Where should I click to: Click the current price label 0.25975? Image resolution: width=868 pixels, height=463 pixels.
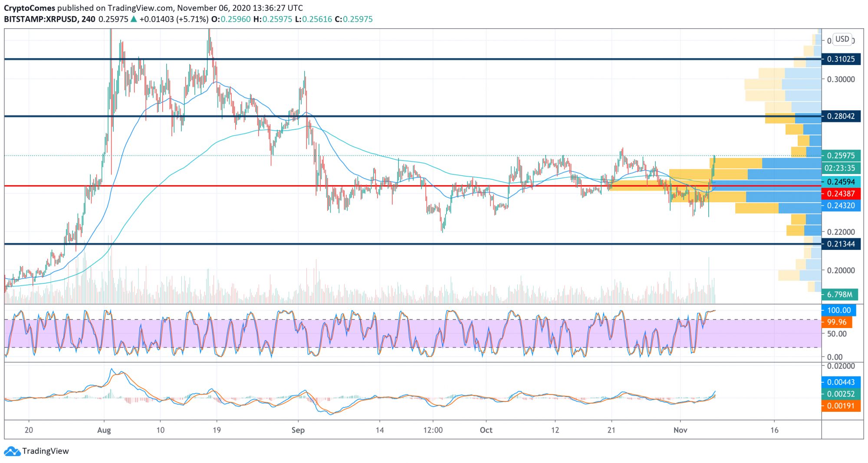[x=842, y=156]
